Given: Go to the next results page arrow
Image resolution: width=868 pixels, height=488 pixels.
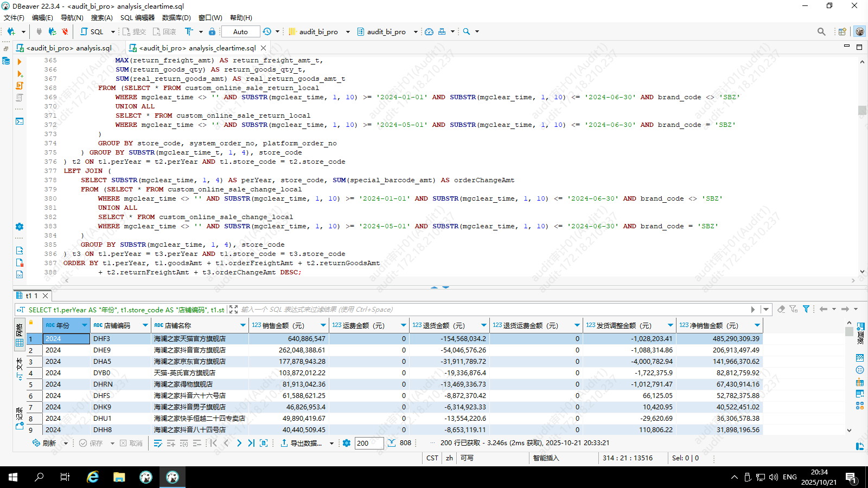Looking at the screenshot, I should (x=239, y=443).
